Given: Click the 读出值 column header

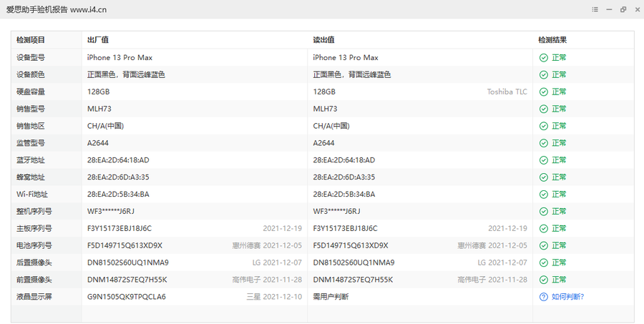Looking at the screenshot, I should pyautogui.click(x=323, y=40).
